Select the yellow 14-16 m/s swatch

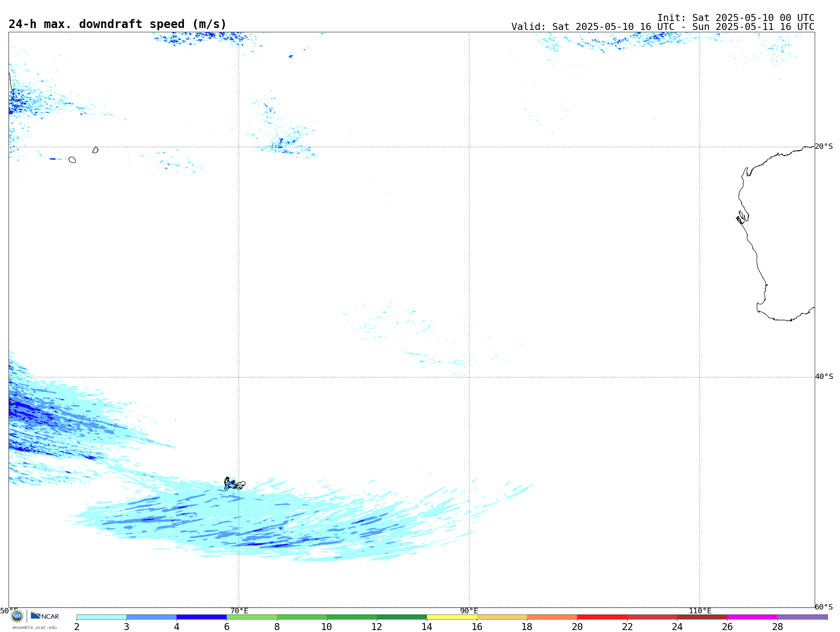[452, 617]
